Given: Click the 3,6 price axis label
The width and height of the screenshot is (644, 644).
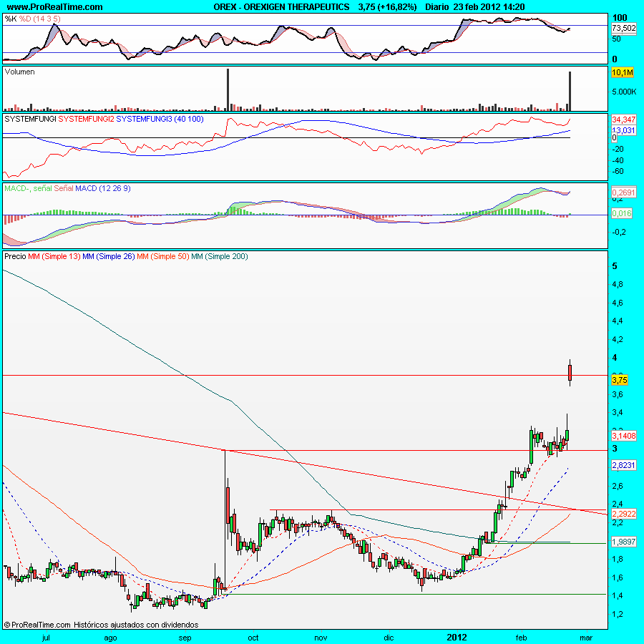Looking at the screenshot, I should click(x=618, y=395).
